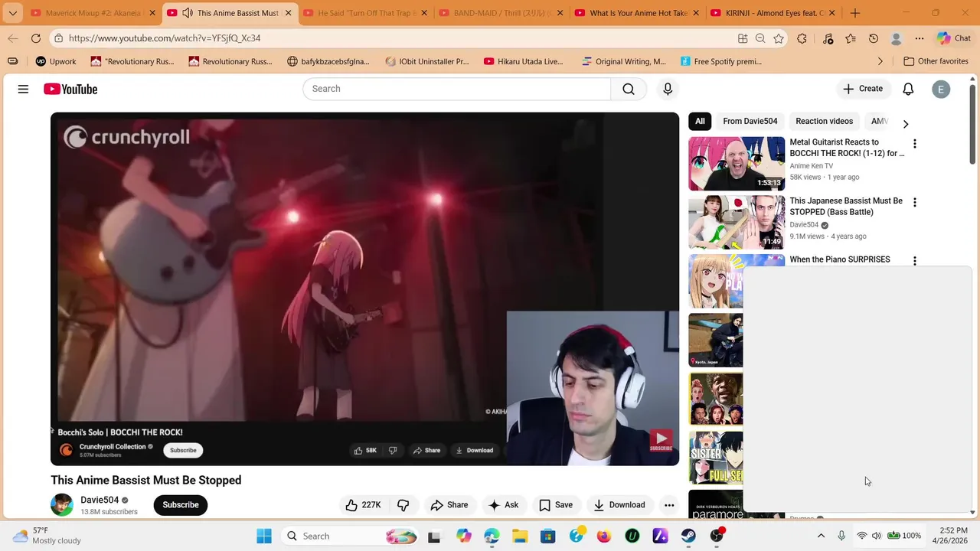Open "When the Piano SURPRISES" video title
The height and width of the screenshot is (551, 980).
point(840,259)
